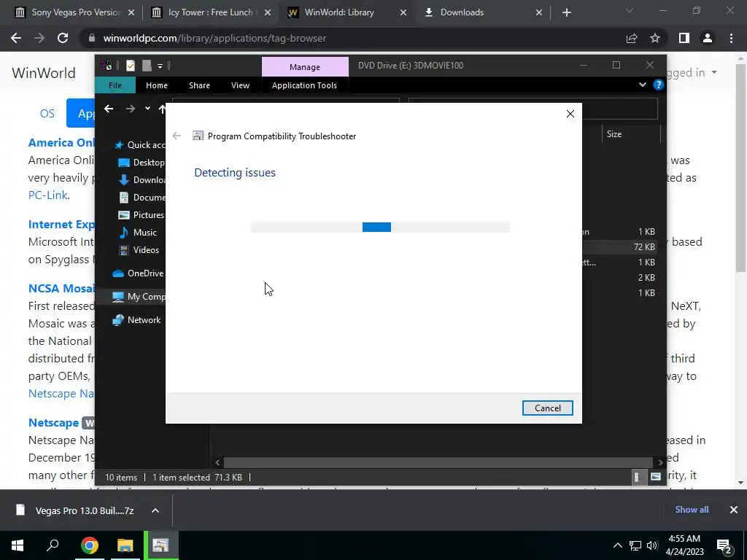Open Videos in navigation pane
This screenshot has height=560, width=747.
139,250
